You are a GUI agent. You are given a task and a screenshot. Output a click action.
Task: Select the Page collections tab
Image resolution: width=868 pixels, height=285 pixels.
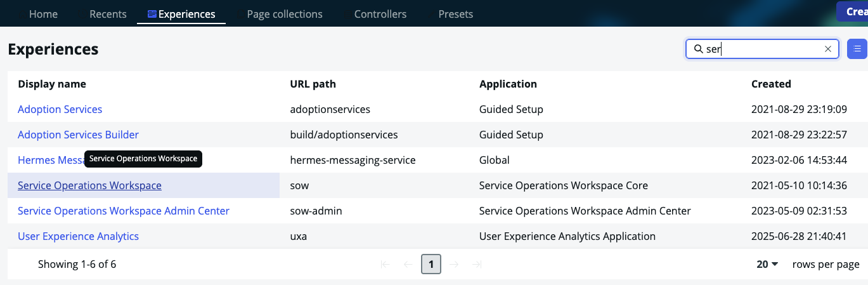point(284,14)
